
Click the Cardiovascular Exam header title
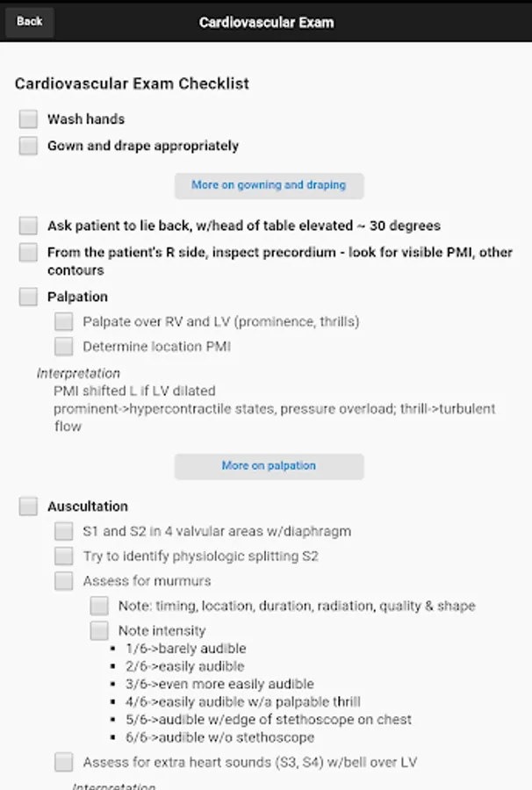(x=266, y=22)
